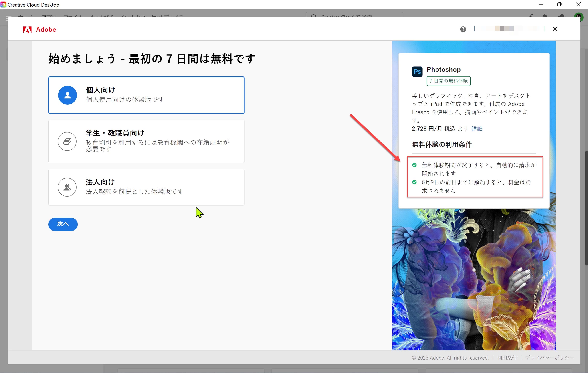Click the 学生・教職員向け eraser-style icon
588x373 pixels.
(67, 141)
